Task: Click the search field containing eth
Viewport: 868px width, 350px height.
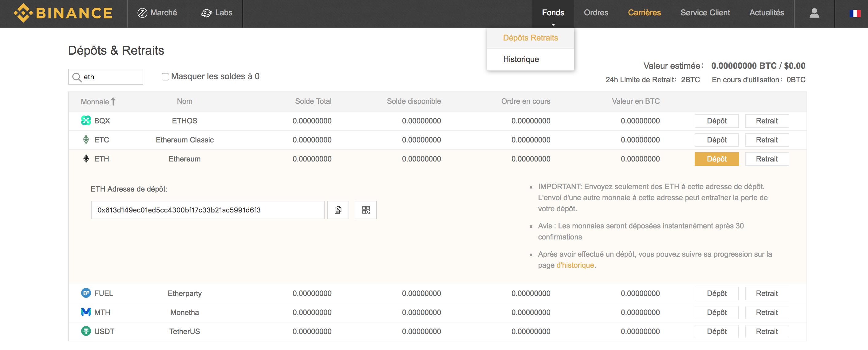Action: click(x=105, y=77)
